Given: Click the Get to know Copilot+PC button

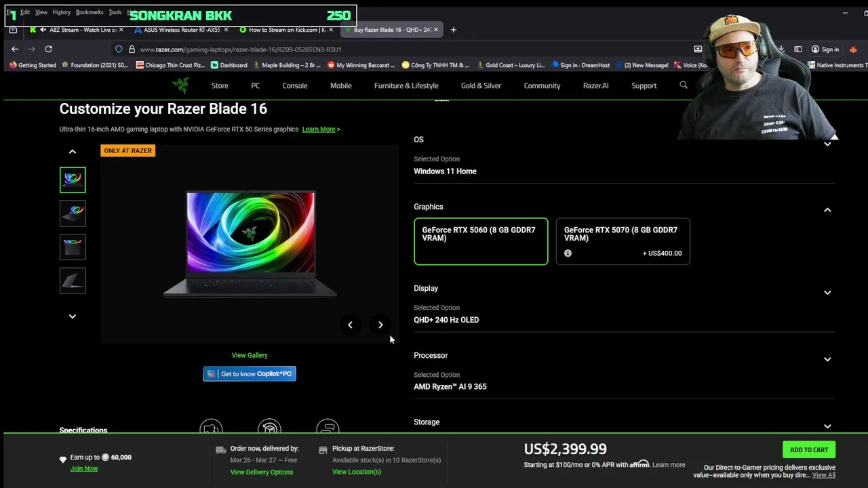Looking at the screenshot, I should click(250, 374).
